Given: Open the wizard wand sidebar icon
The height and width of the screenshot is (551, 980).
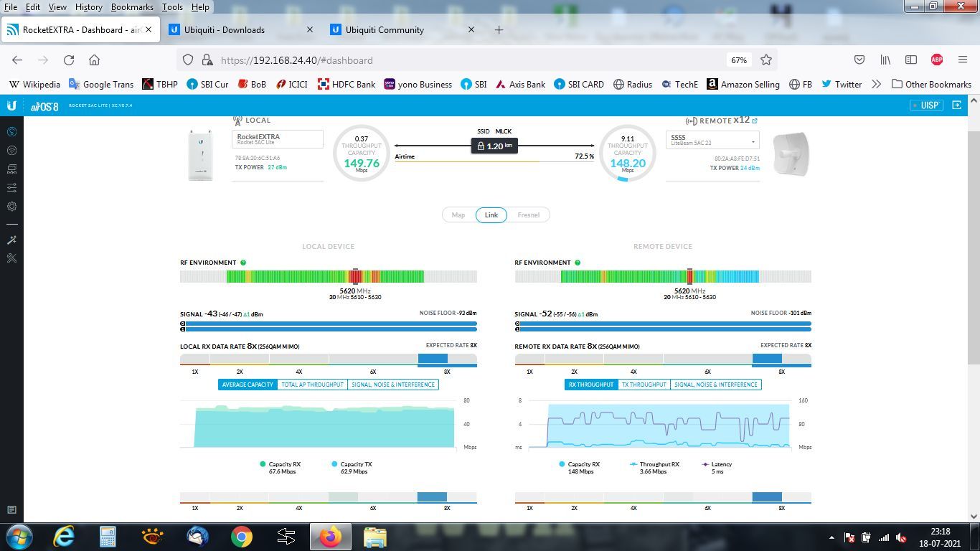Looking at the screenshot, I should pos(11,240).
